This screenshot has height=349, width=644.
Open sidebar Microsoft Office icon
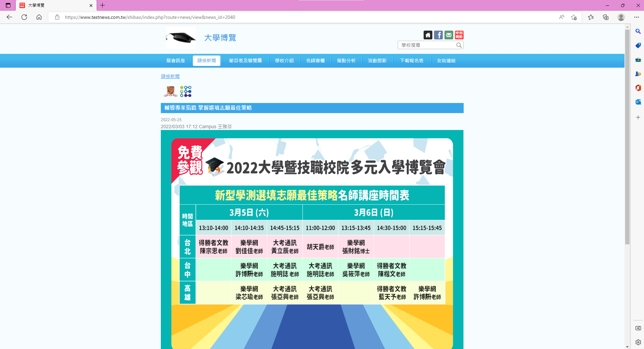point(638,88)
